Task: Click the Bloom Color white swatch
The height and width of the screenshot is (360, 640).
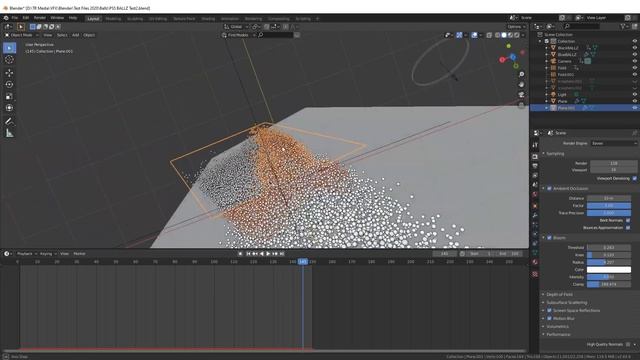Action: 609,269
